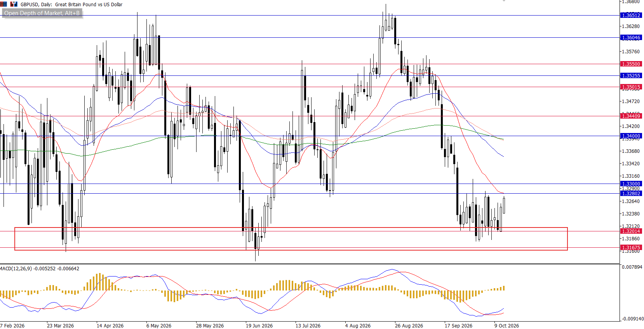The image size is (644, 329).
Task: Click the 17 Sep 2026 date label
Action: click(458, 326)
